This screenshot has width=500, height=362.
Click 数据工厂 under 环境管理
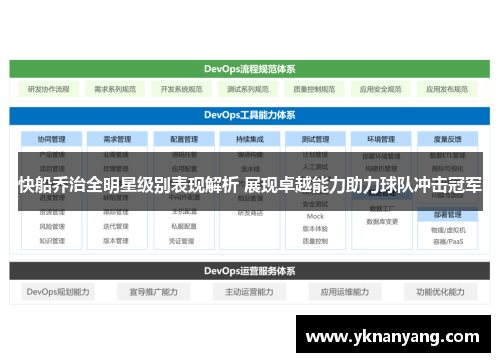tap(382, 209)
